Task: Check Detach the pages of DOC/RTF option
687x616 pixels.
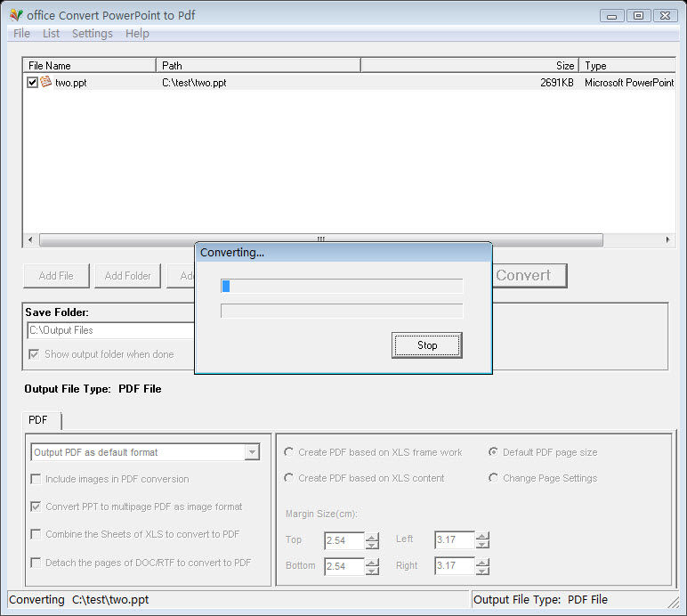Action: tap(36, 562)
